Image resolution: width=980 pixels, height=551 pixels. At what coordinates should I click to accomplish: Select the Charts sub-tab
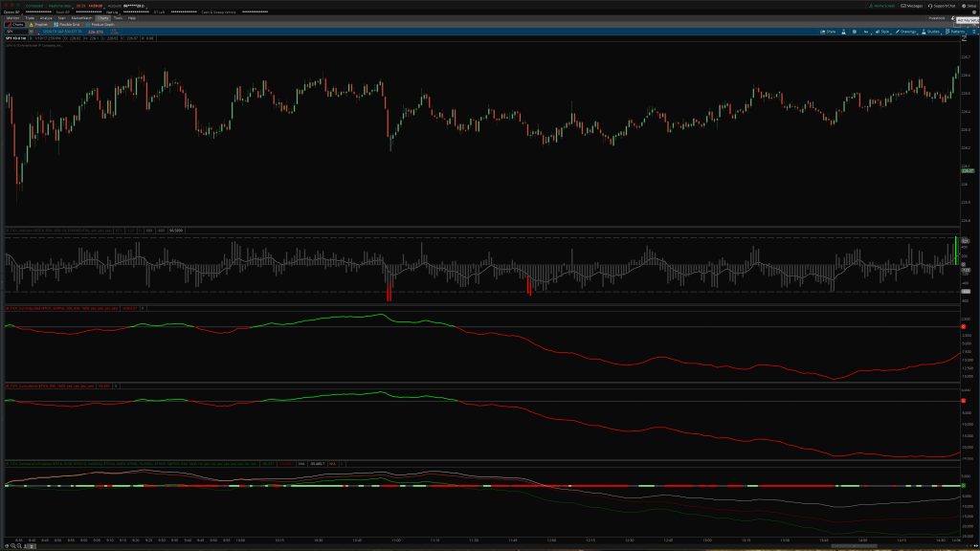click(15, 24)
